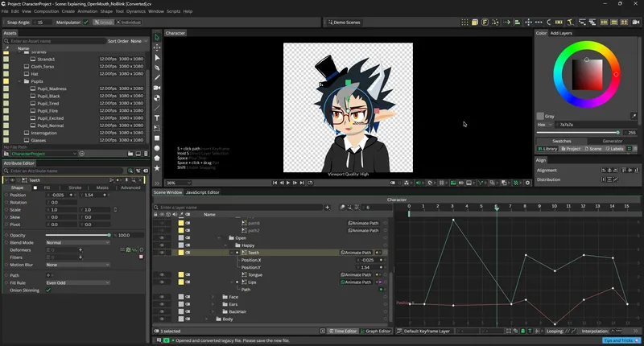Screen dimensions: 644x346
Task: Hide the Face group layer
Action: (x=162, y=297)
